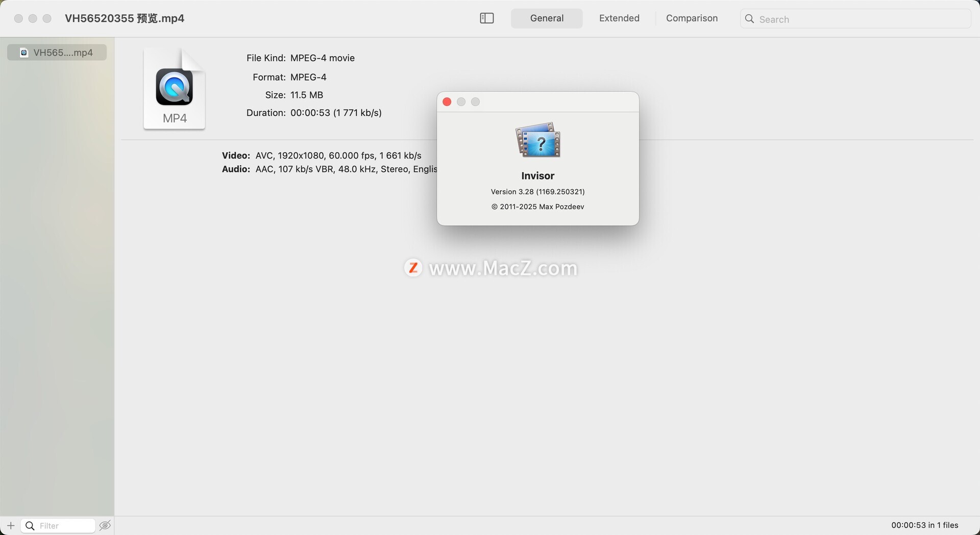Image resolution: width=980 pixels, height=535 pixels.
Task: Click the Audio stream details line
Action: (x=329, y=169)
